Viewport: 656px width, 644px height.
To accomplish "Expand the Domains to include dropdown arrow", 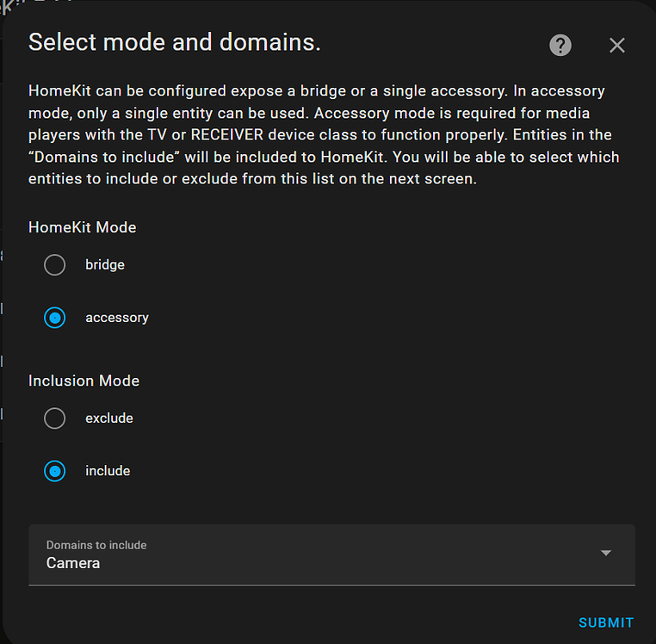I will (x=606, y=554).
